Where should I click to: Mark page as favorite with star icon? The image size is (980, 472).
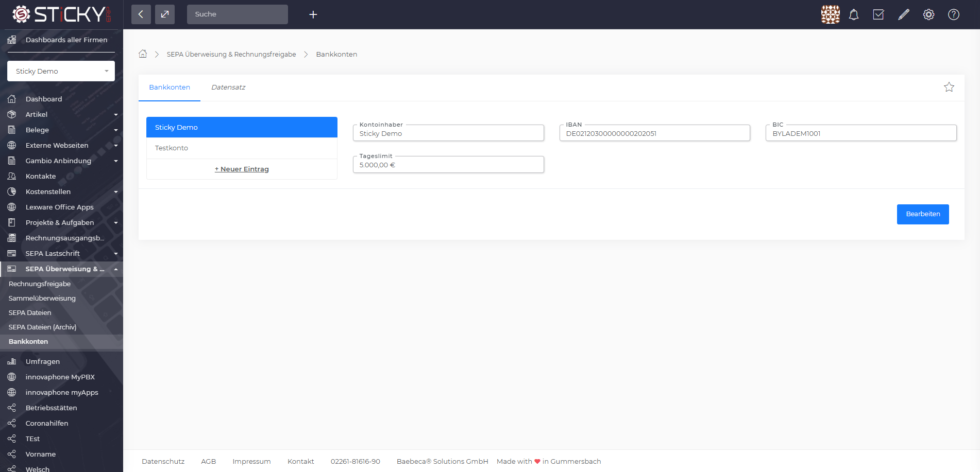pos(949,87)
